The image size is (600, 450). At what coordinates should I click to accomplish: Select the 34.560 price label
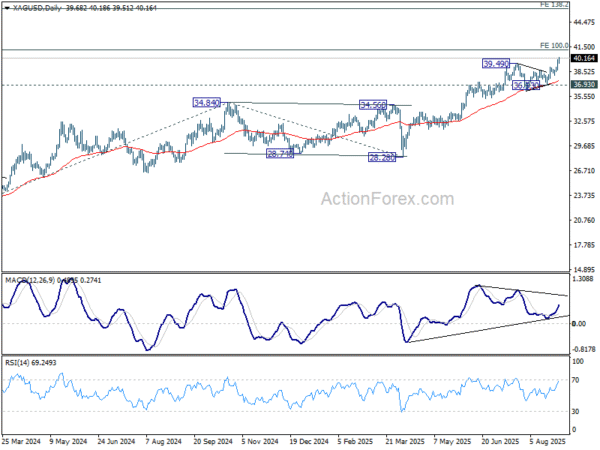373,104
